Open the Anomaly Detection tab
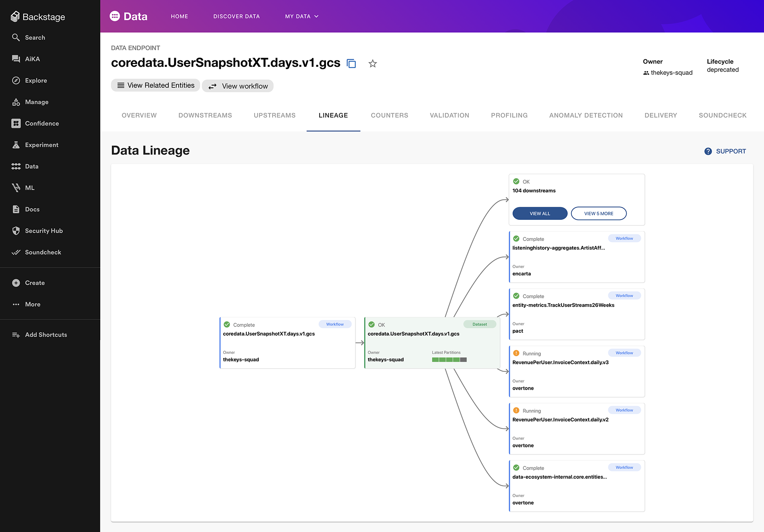Screen dimensions: 764x532 click(586, 115)
